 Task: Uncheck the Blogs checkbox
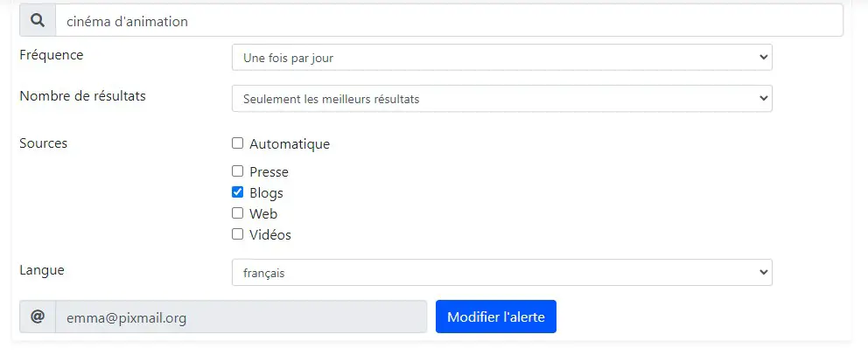[237, 191]
